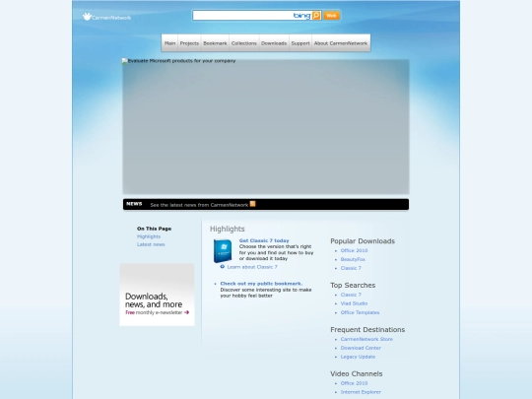Click 'See the latest news from CarmenNetwork'
The width and height of the screenshot is (532, 399).
click(199, 205)
